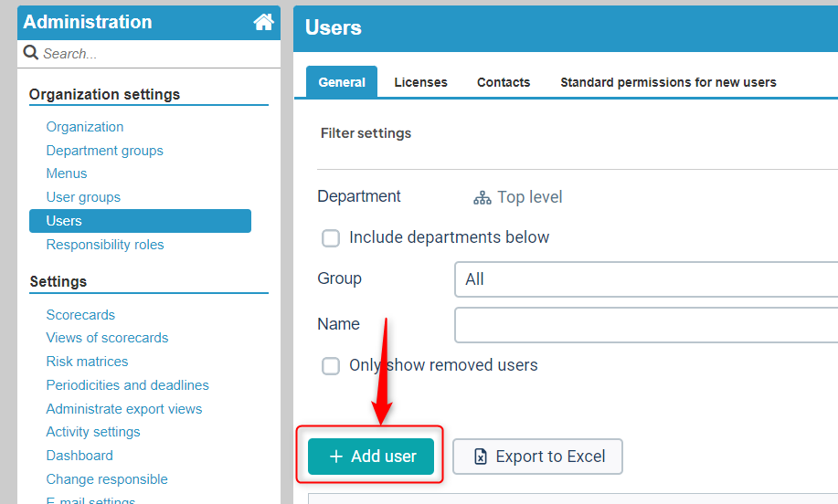Tick Only show removed users checkbox
838x504 pixels.
[x=331, y=366]
